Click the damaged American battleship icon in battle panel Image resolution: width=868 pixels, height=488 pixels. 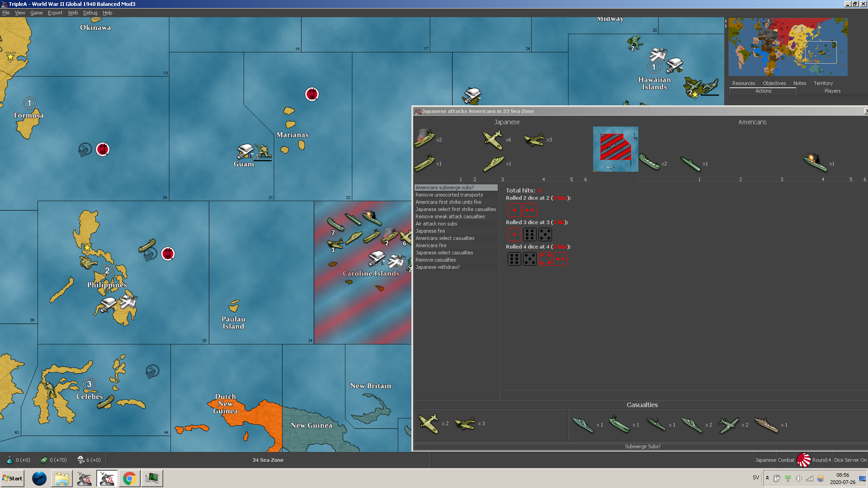click(x=815, y=163)
